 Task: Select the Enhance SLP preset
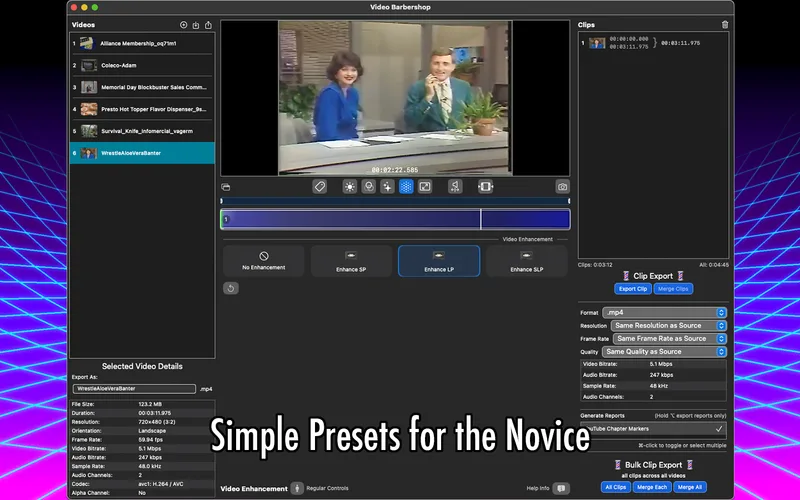(x=527, y=261)
